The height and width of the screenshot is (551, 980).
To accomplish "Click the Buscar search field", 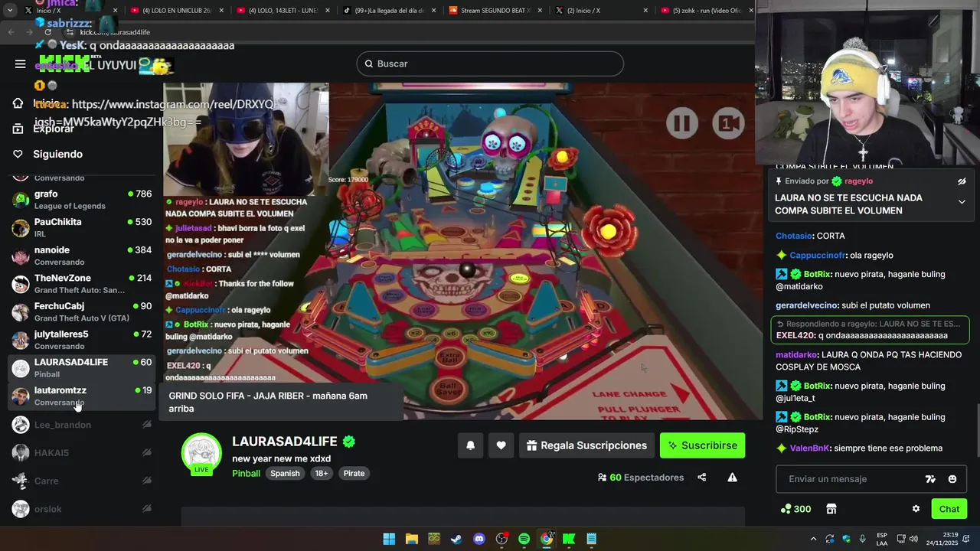I will coord(490,64).
